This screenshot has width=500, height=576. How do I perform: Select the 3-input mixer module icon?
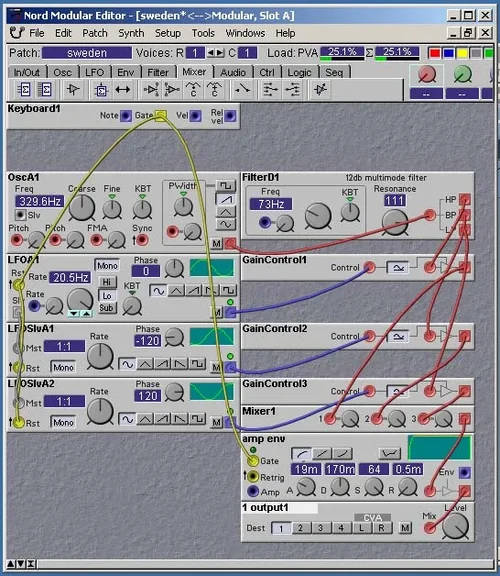(24, 89)
